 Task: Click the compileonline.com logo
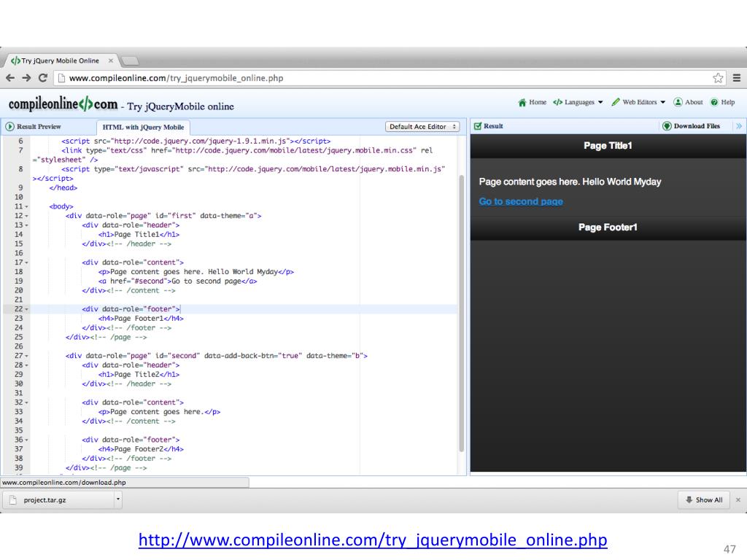tap(63, 104)
